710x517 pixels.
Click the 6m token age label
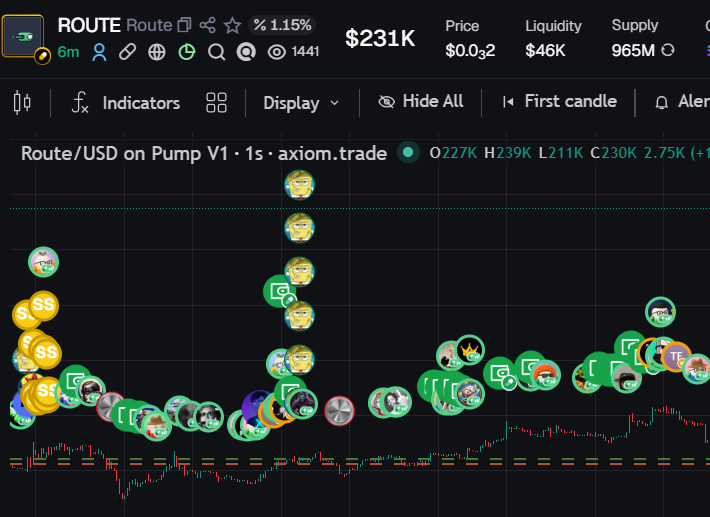(68, 53)
